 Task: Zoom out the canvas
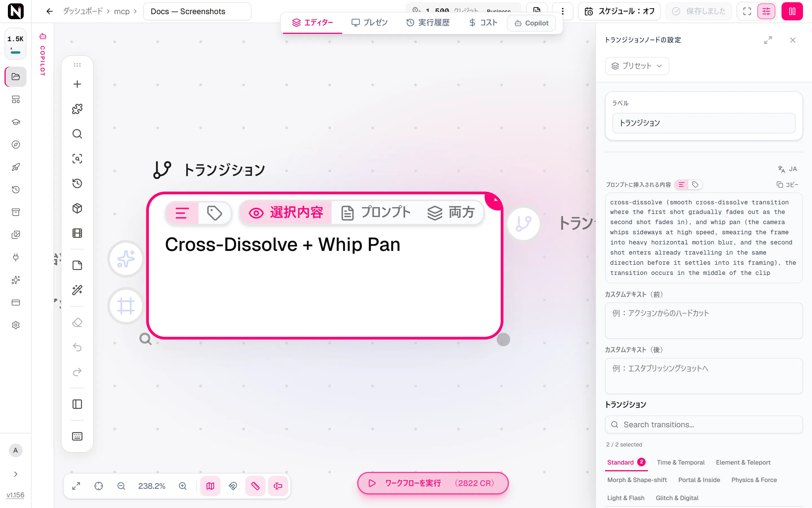coord(121,486)
